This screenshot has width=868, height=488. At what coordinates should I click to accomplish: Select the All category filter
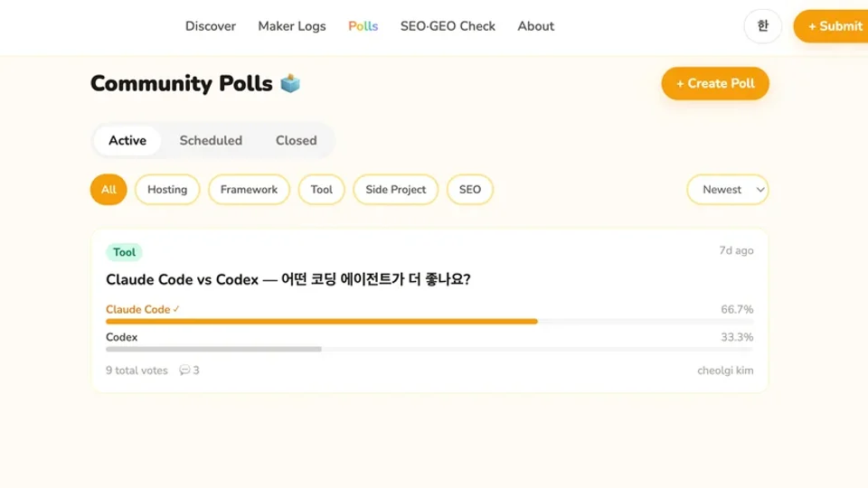[108, 190]
